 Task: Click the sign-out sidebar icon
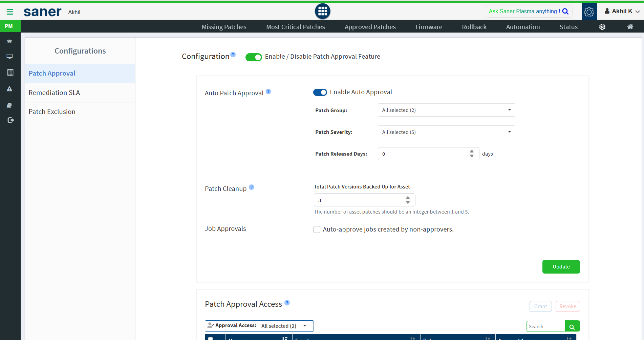(10, 120)
